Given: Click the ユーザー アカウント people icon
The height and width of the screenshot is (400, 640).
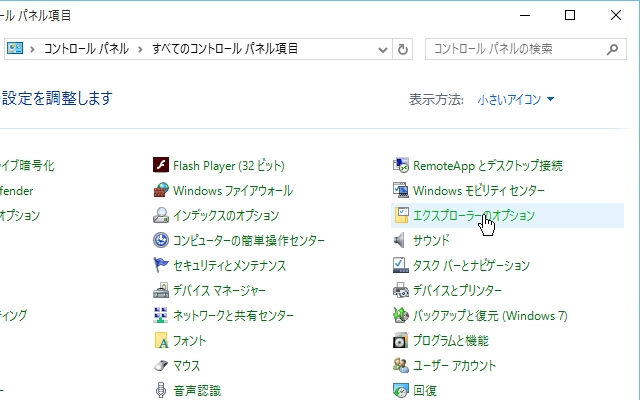Looking at the screenshot, I should pos(400,365).
